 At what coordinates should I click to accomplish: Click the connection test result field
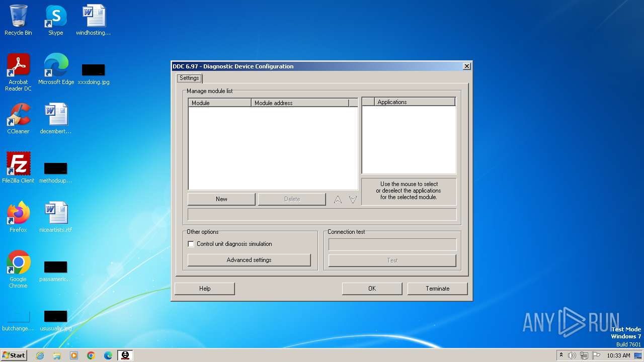[x=392, y=244]
